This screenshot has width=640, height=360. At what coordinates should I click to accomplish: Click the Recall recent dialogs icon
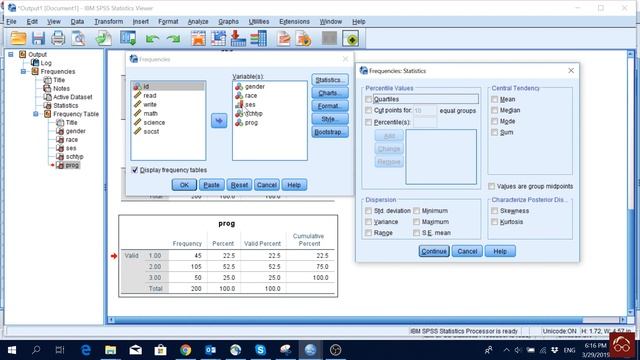pos(128,39)
